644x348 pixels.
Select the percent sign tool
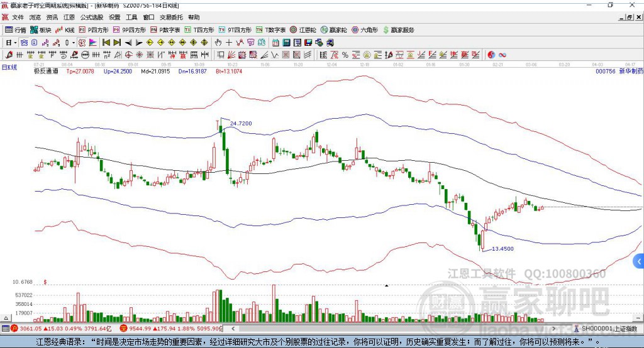(345, 55)
